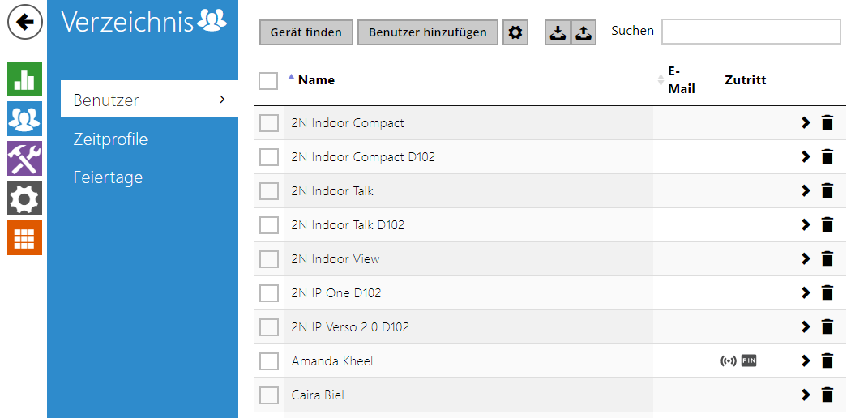Open the Feiertage menu item
Viewport: 868px width, 418px height.
coord(108,177)
